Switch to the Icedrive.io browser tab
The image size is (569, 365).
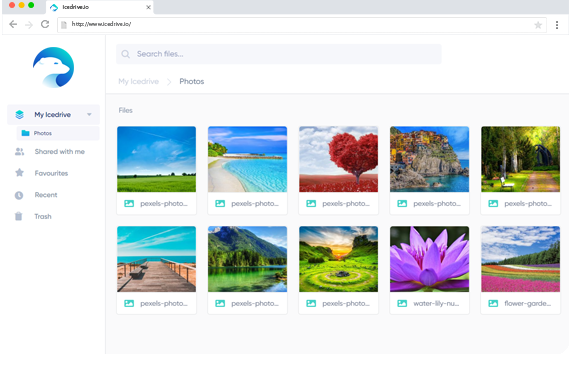(99, 7)
